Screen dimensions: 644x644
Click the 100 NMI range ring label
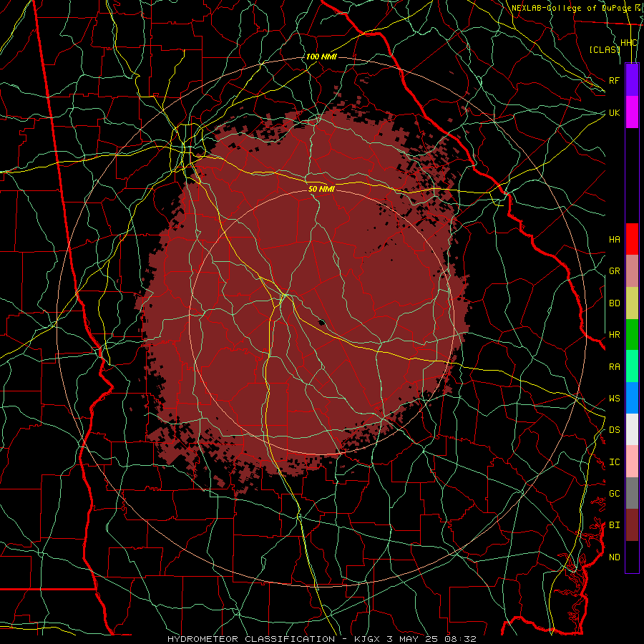(x=321, y=57)
